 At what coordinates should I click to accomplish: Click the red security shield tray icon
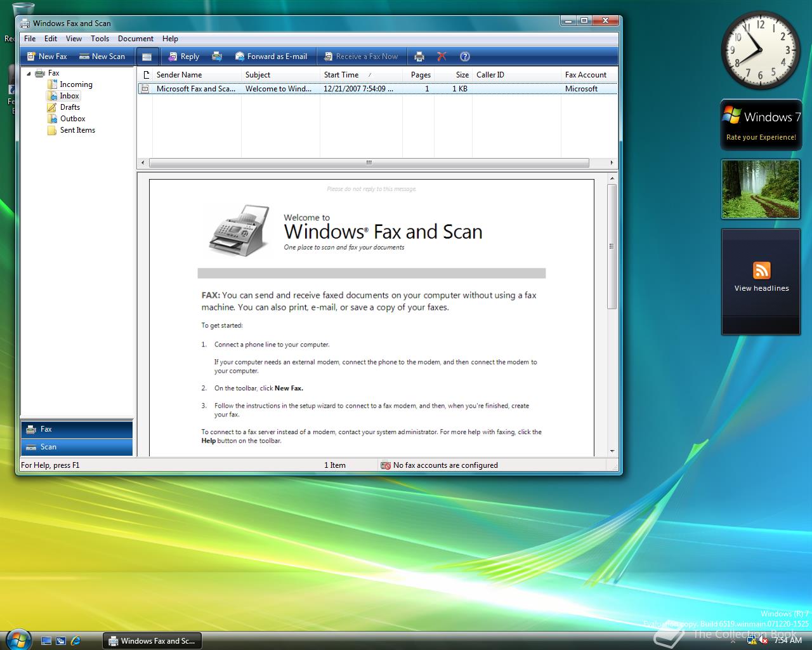(x=764, y=640)
